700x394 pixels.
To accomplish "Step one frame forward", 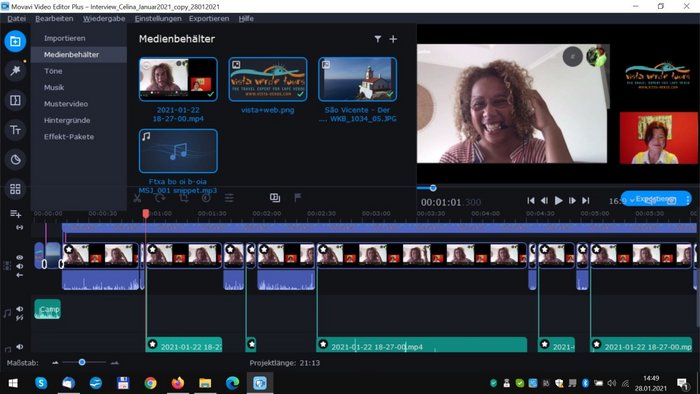I will coord(572,201).
